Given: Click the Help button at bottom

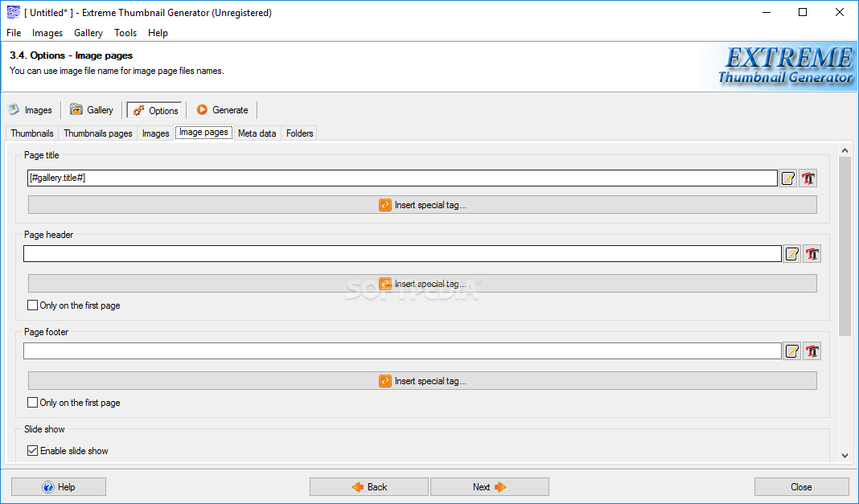Looking at the screenshot, I should [59, 487].
